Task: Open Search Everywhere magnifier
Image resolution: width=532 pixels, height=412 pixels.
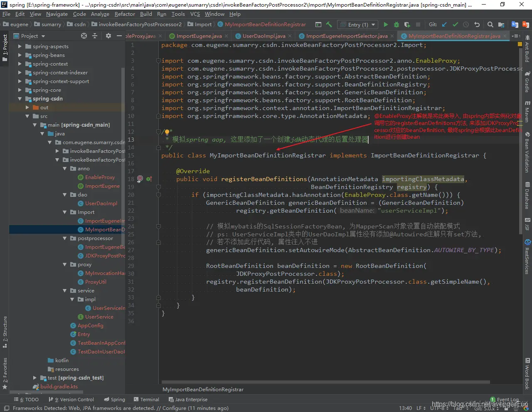Action: coord(490,25)
